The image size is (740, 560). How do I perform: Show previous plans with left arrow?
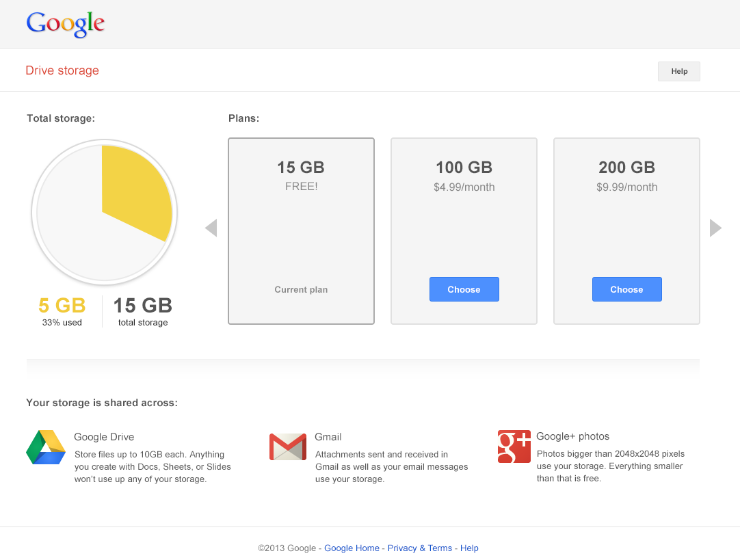(x=211, y=228)
